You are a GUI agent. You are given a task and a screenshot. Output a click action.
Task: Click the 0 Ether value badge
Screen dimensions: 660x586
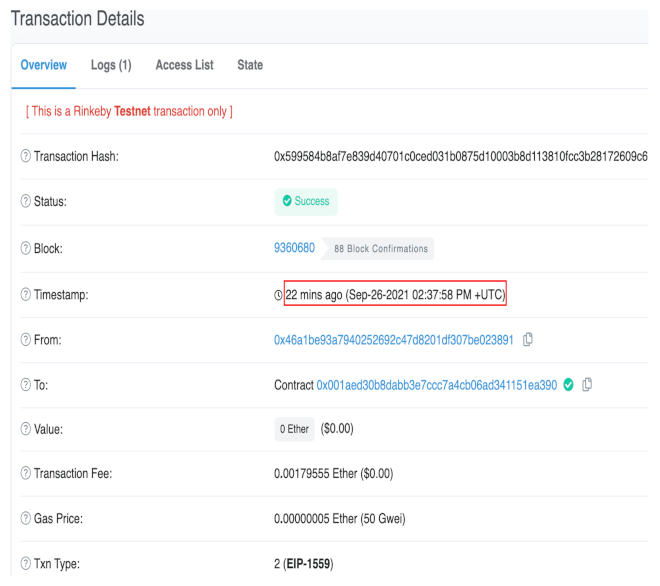click(294, 429)
